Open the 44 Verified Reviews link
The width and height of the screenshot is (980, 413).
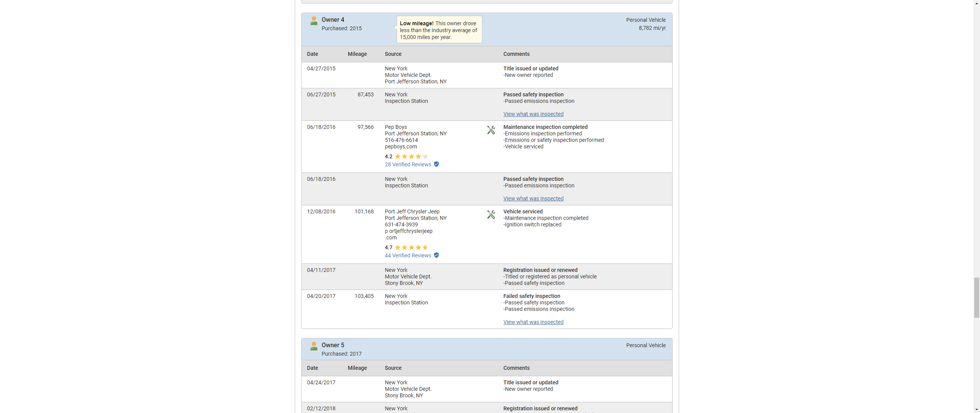click(x=408, y=255)
